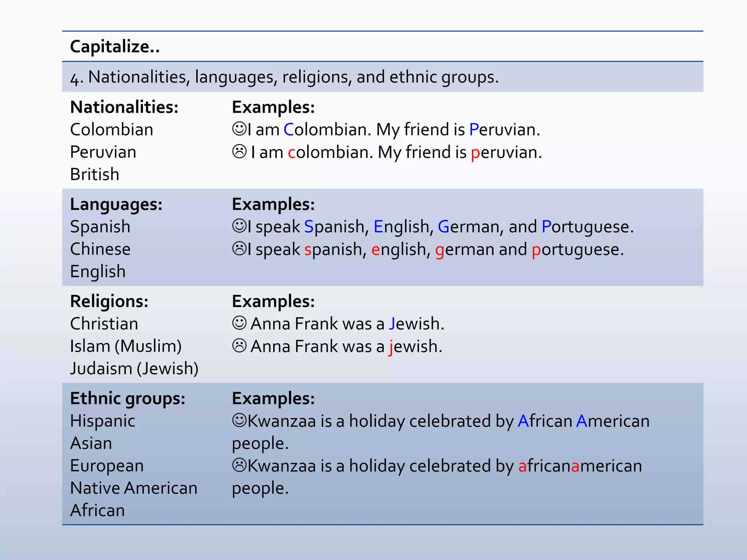Click the sad face before 'Anna Frank was a jewish'
Screen dimensions: 747x560
tap(239, 346)
